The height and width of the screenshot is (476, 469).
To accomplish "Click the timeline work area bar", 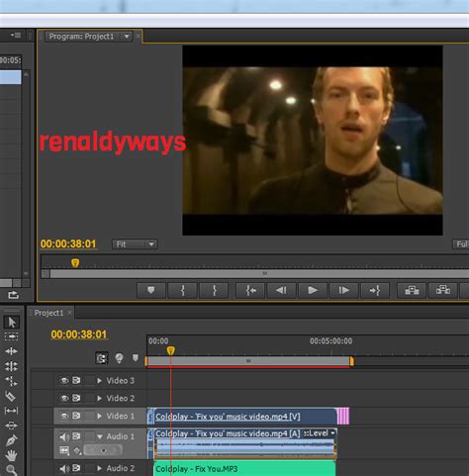I will click(x=249, y=361).
